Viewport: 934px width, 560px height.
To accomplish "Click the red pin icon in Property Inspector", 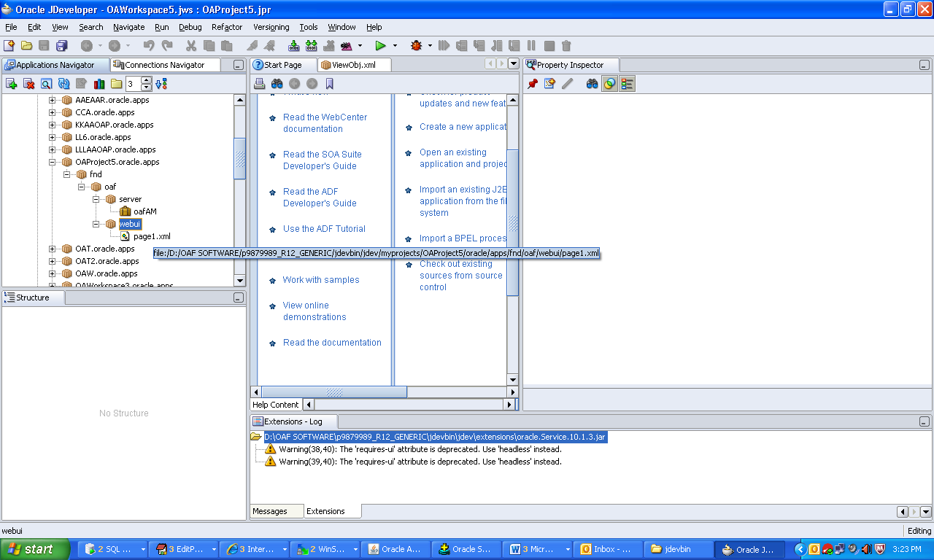I will [x=533, y=84].
